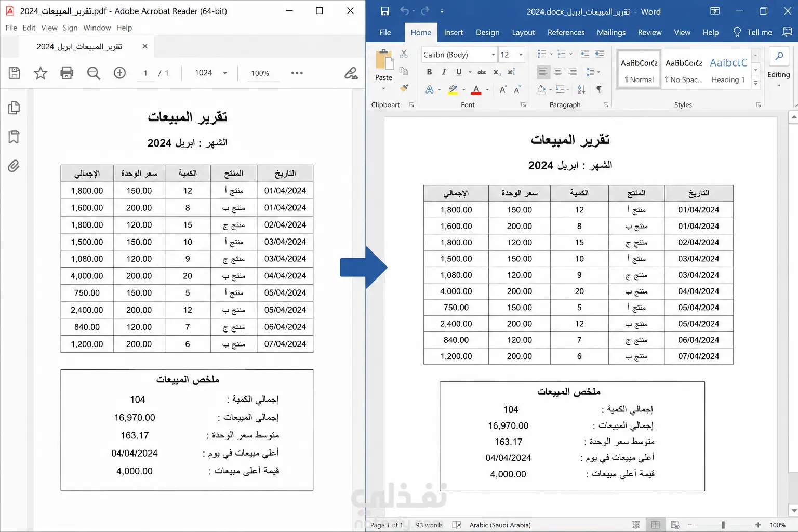Set center alignment in Word

click(557, 72)
